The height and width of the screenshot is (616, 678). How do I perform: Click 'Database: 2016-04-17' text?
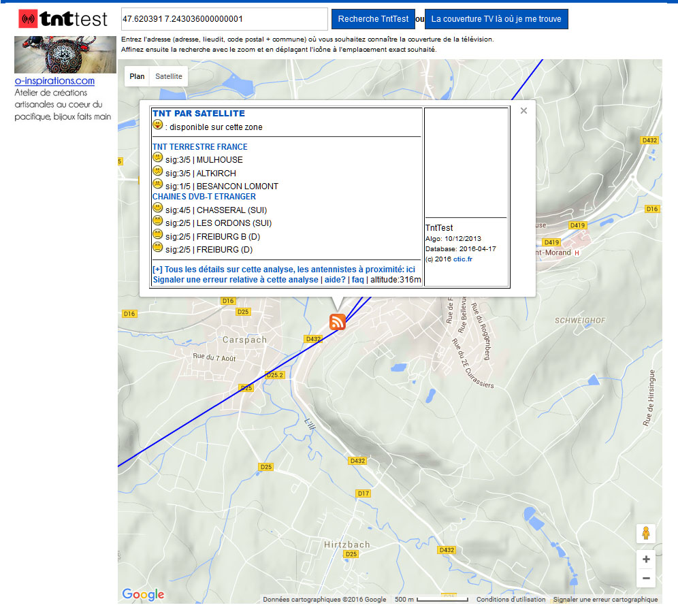point(460,249)
